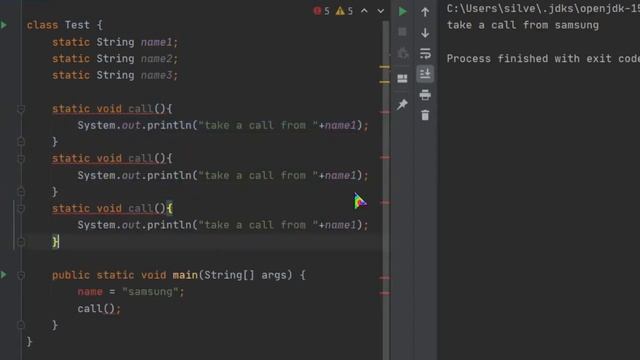The height and width of the screenshot is (360, 640).
Task: Click println statement in first call()
Action: (223, 125)
